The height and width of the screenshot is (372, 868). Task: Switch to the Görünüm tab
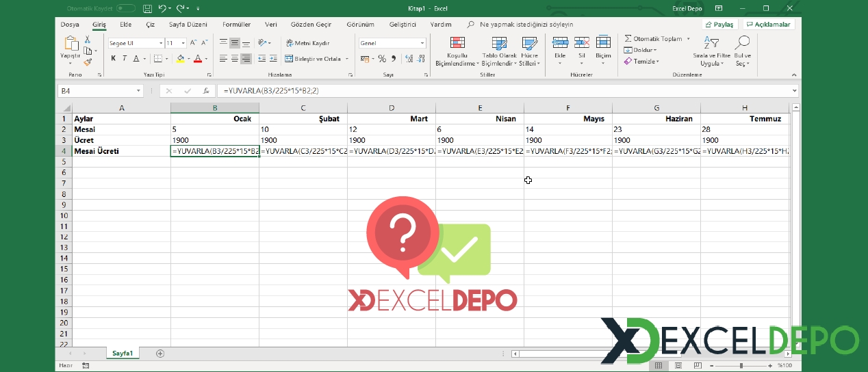(x=361, y=24)
